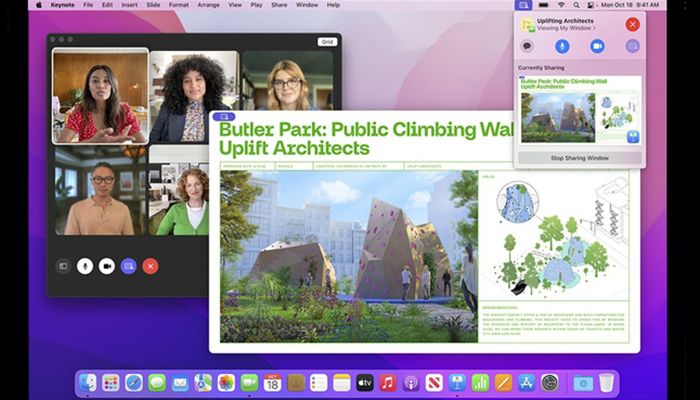Select woman in red dress video tile
700x400 pixels.
click(x=100, y=96)
